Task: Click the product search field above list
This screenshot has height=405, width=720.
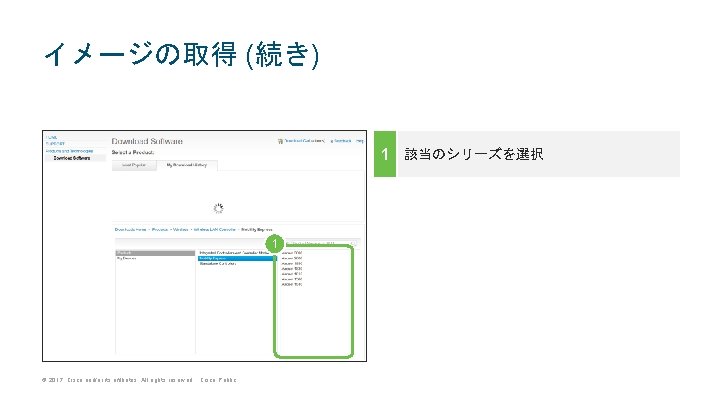Action: click(321, 243)
